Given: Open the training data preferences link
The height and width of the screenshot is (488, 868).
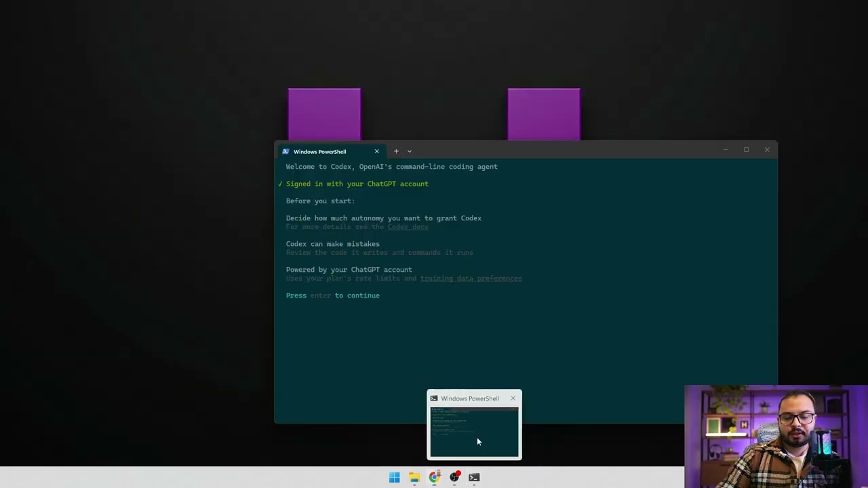Looking at the screenshot, I should coord(471,278).
